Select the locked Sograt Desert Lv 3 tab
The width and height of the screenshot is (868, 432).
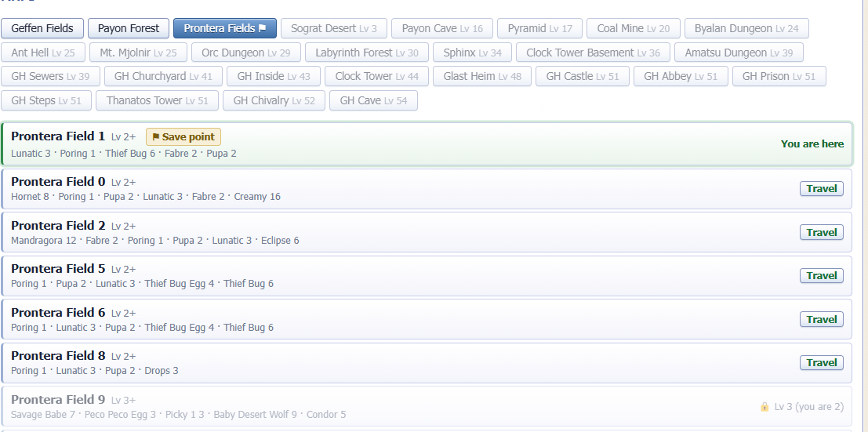coord(334,28)
